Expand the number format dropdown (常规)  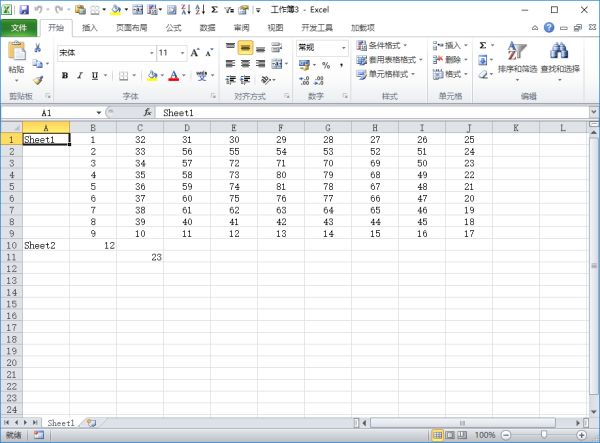pos(345,47)
